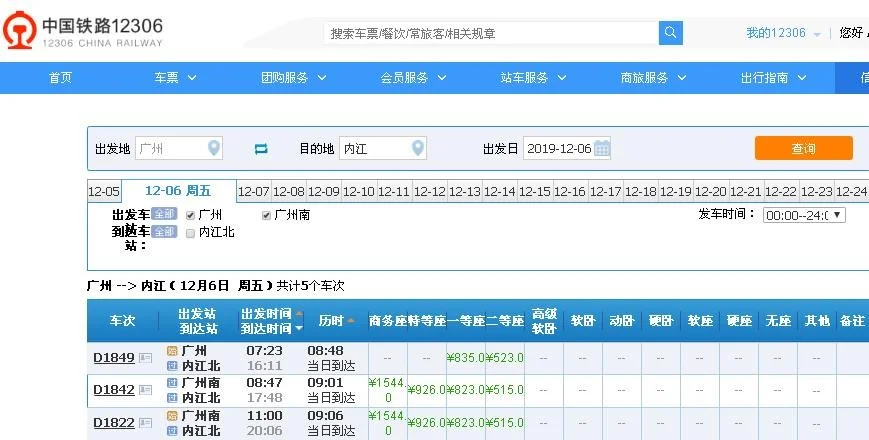Viewport: 869px width, 440px height.
Task: Toggle the 广州南 departure station checkbox
Action: [266, 216]
